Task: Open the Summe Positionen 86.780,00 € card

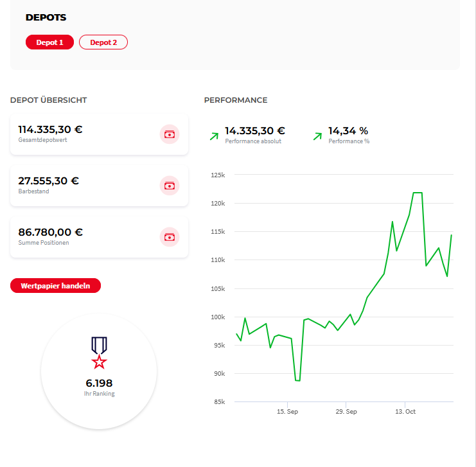Action: 99,237
